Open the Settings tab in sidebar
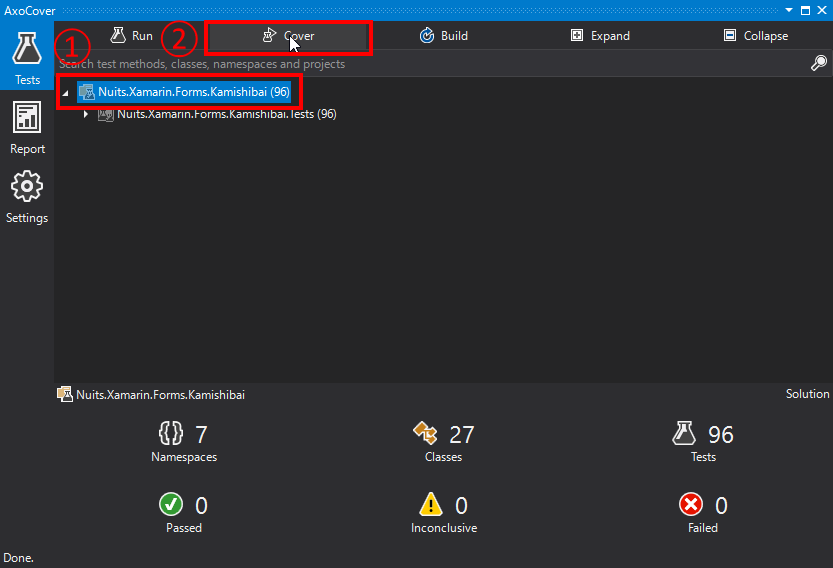This screenshot has height=568, width=833. coord(27,197)
